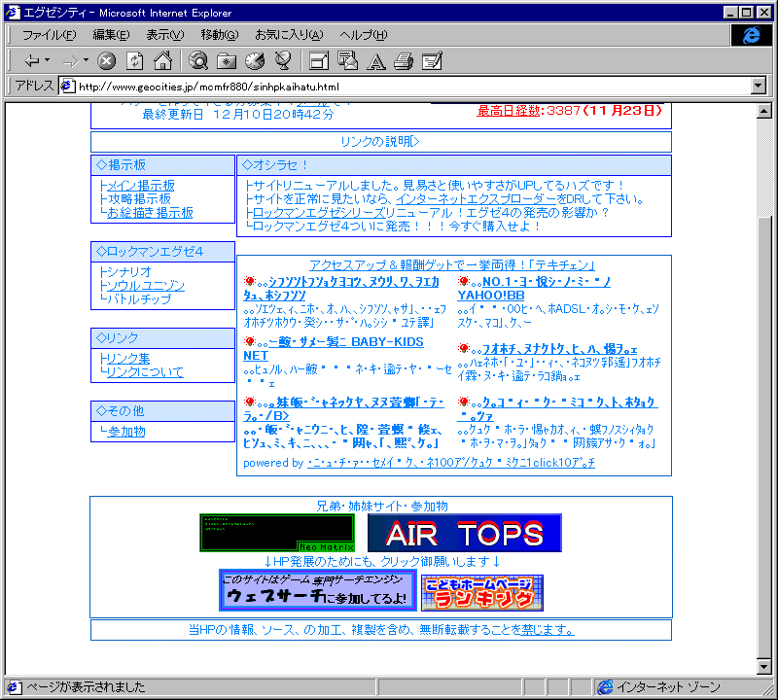Click the title bar Internet Explorer document icon
Image resolution: width=778 pixels, height=700 pixels.
click(x=13, y=13)
